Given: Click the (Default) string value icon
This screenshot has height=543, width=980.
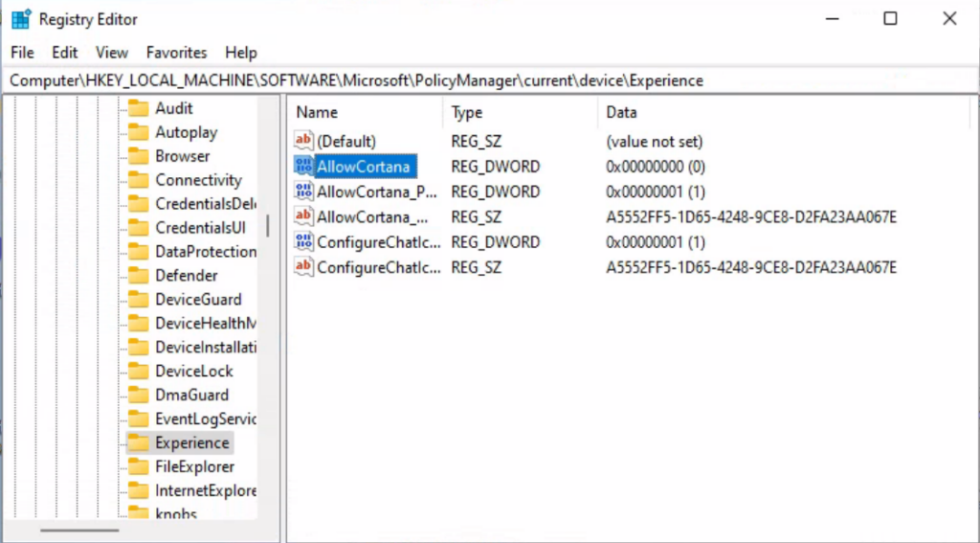Looking at the screenshot, I should 303,141.
